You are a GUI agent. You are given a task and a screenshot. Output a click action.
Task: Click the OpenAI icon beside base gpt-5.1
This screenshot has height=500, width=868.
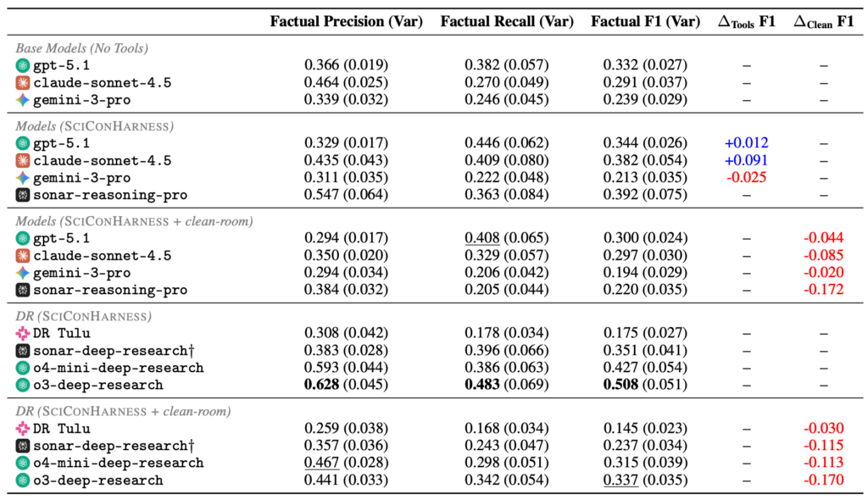click(x=23, y=65)
